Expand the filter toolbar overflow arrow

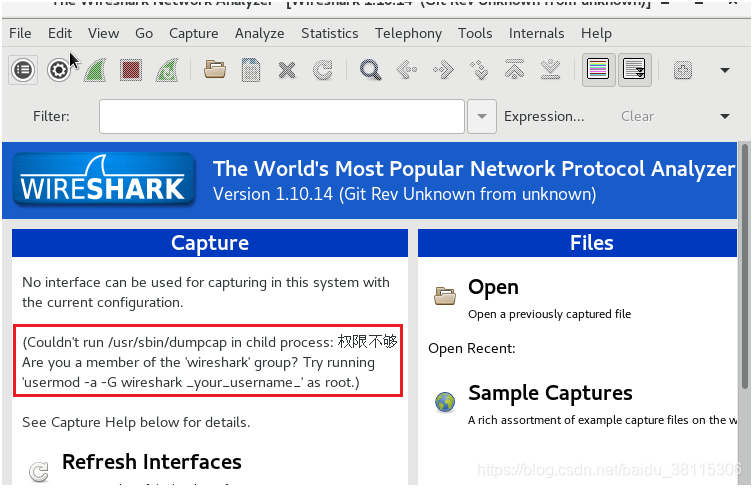725,116
